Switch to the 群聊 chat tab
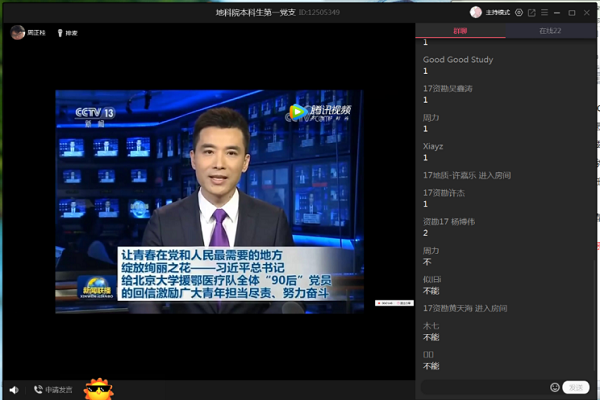 (x=459, y=32)
